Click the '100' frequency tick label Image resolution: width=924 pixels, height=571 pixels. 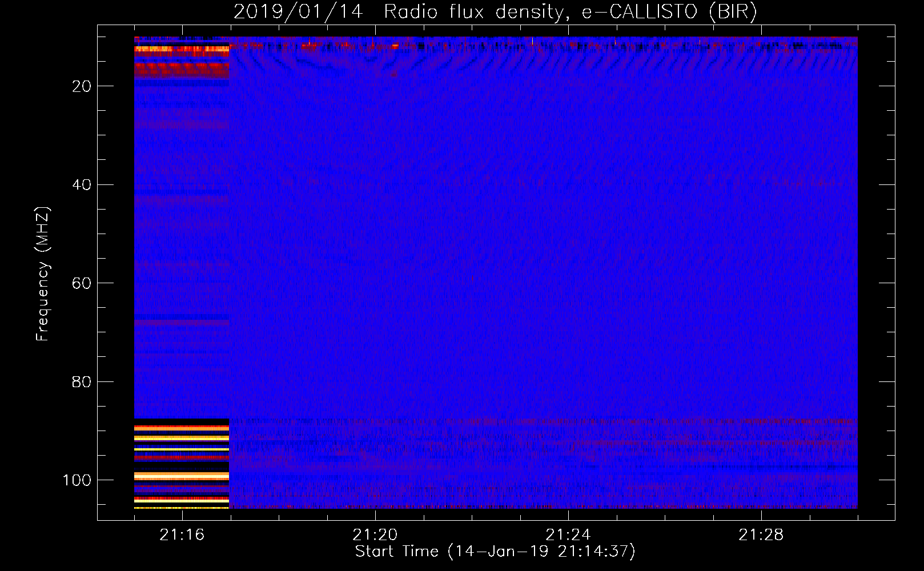77,480
